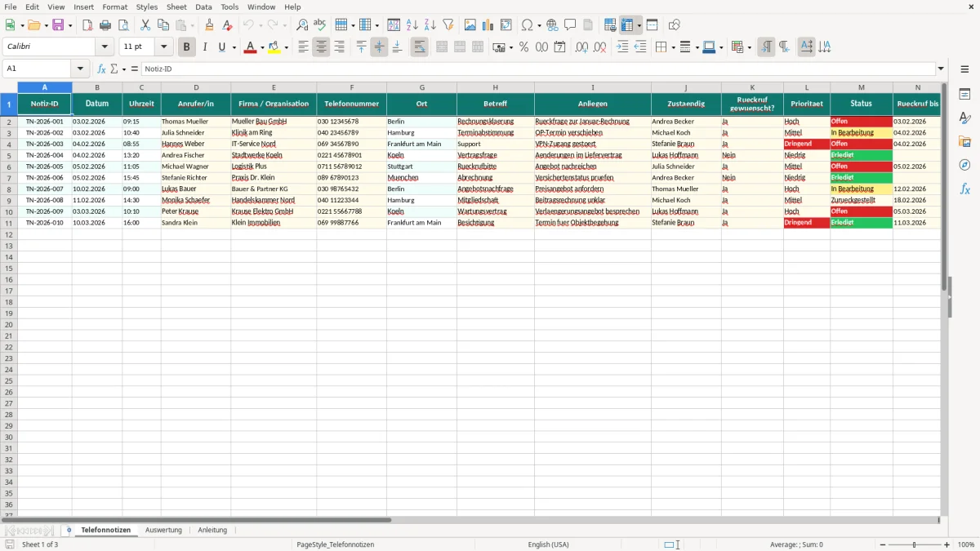Open the Borders dropdown arrow
Image resolution: width=980 pixels, height=551 pixels.
point(673,47)
